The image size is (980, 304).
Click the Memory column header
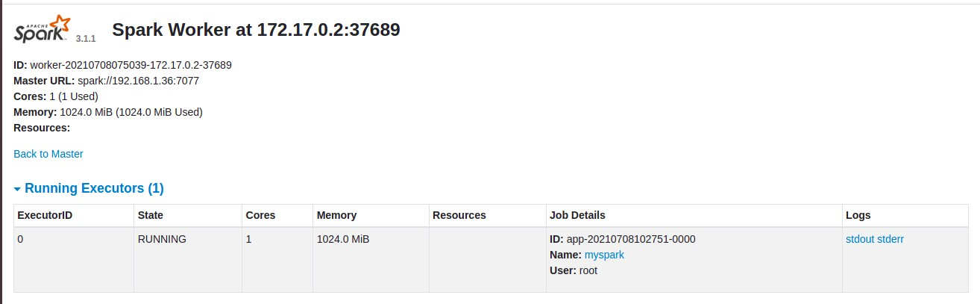pyautogui.click(x=336, y=215)
